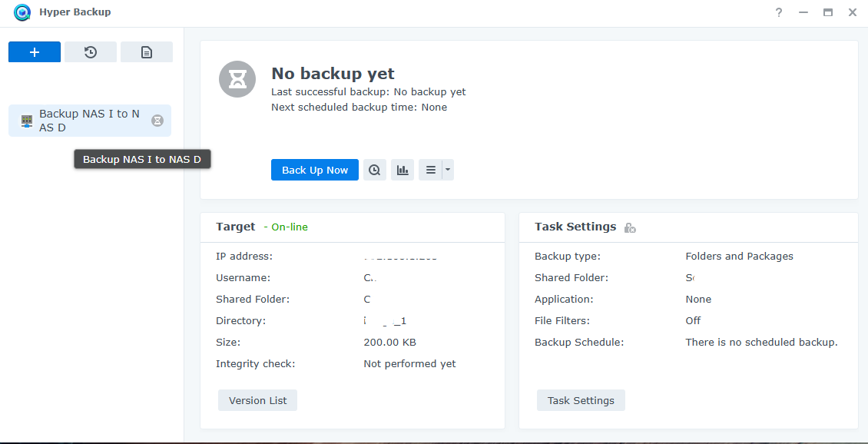Click the IP address label
Image resolution: width=868 pixels, height=444 pixels.
(244, 257)
